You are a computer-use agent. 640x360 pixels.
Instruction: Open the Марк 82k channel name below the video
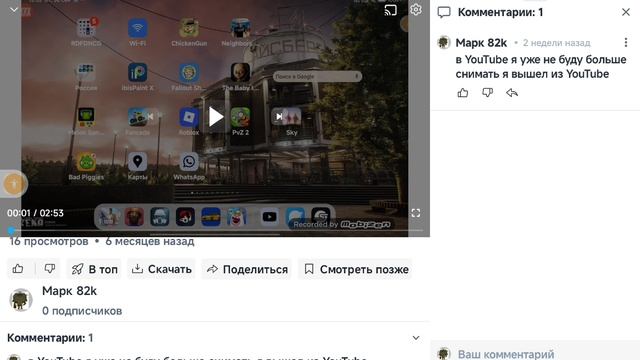click(x=69, y=291)
